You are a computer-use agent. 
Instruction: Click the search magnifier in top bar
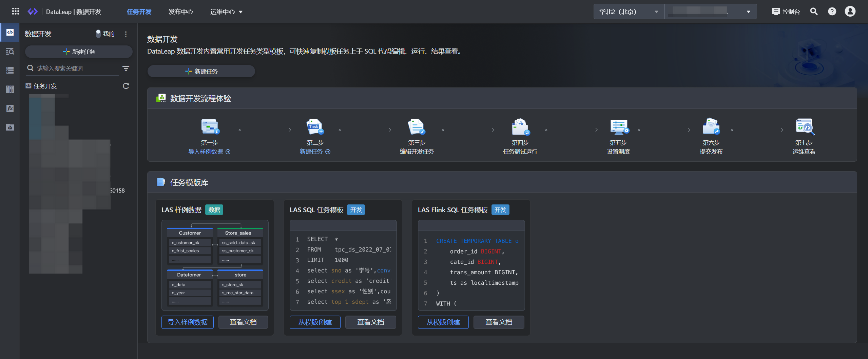814,12
